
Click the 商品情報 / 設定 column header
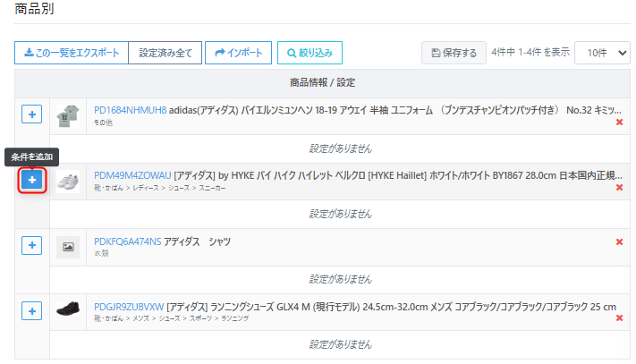pos(322,82)
